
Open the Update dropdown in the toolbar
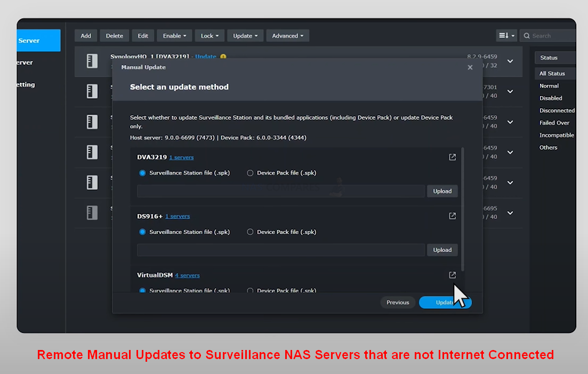click(x=245, y=36)
